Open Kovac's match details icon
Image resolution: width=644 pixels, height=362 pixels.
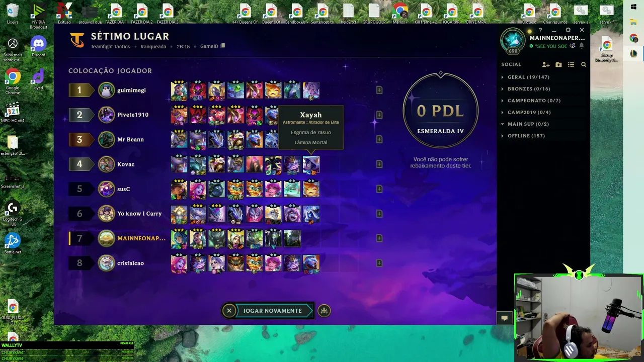(x=379, y=164)
